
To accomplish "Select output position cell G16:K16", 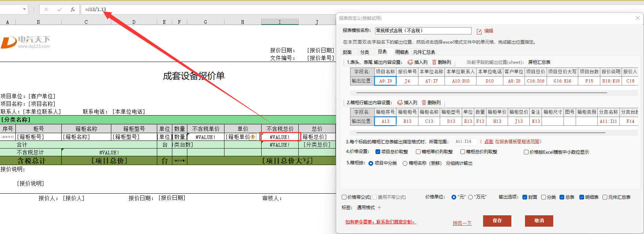I will tap(562, 81).
